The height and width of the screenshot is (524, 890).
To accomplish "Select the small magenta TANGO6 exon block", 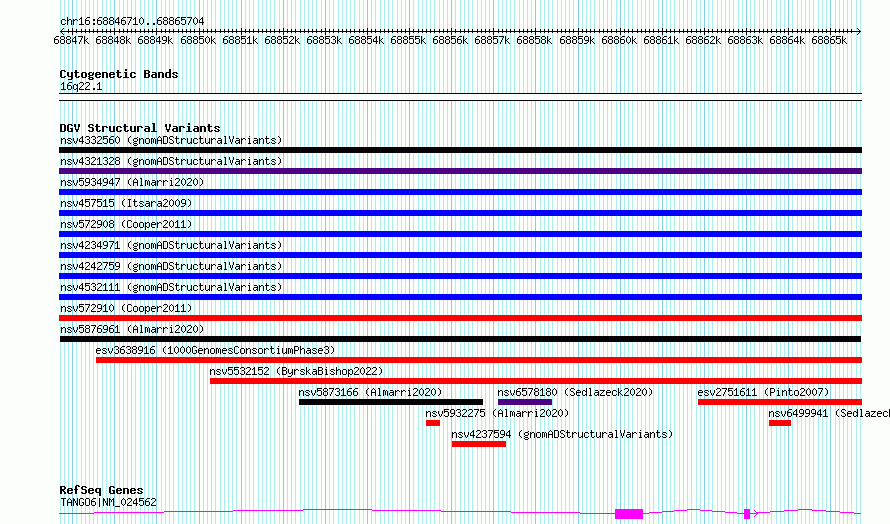I will [747, 514].
